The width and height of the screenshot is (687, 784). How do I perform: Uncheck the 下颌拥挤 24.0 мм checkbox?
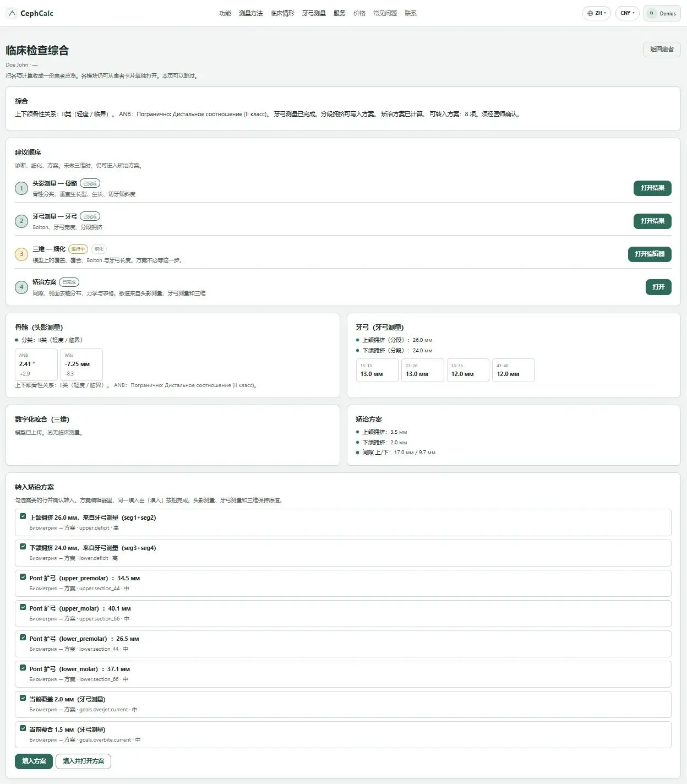click(x=23, y=547)
